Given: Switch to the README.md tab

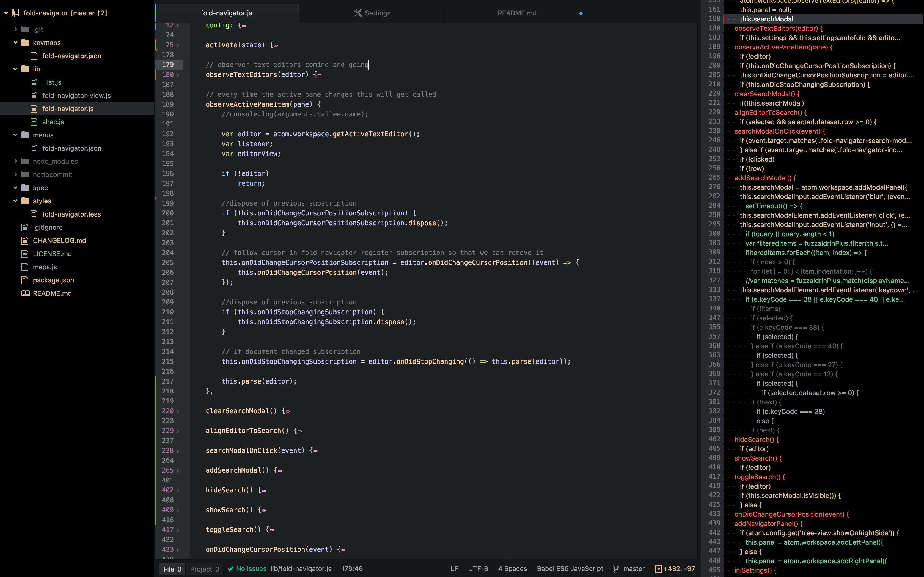Looking at the screenshot, I should pos(517,13).
